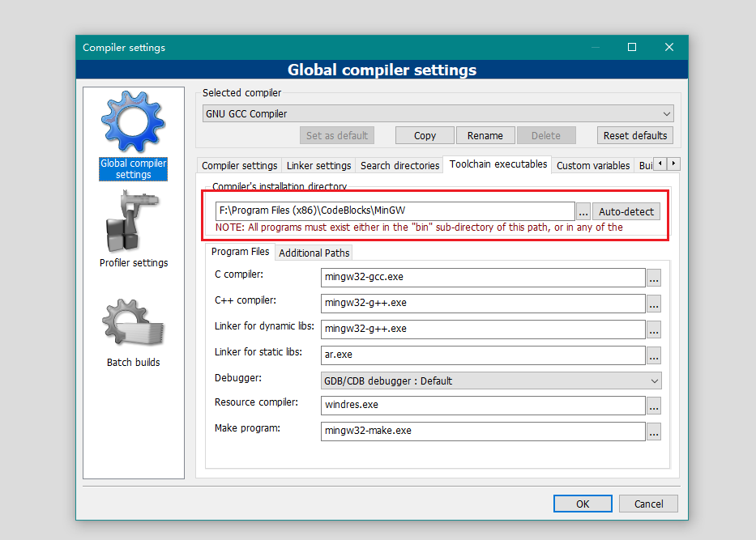Click the Reset defaults button
The width and height of the screenshot is (756, 540).
635,136
